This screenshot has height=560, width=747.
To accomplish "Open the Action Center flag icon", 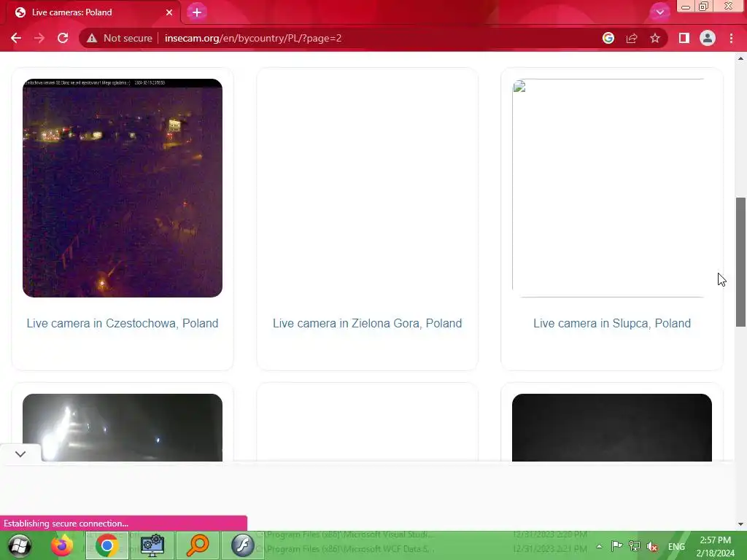I will coord(616,546).
